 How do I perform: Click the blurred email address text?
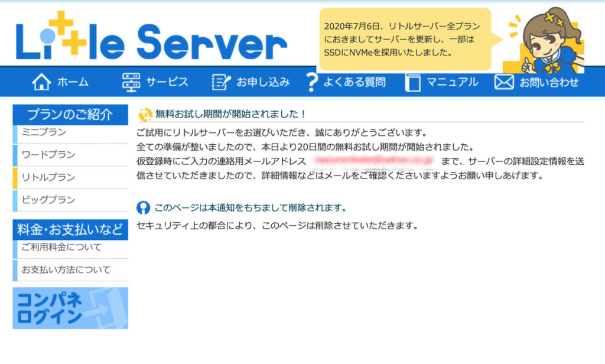point(373,161)
